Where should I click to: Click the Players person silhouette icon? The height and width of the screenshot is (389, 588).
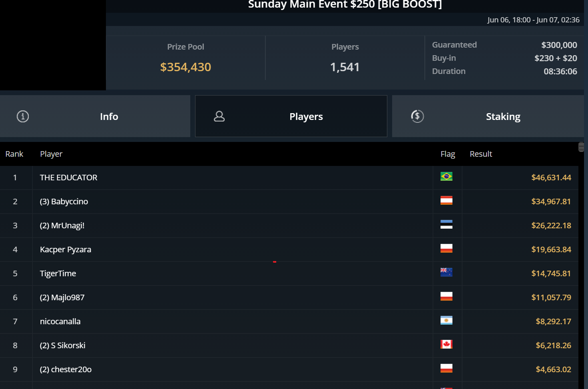(x=219, y=116)
